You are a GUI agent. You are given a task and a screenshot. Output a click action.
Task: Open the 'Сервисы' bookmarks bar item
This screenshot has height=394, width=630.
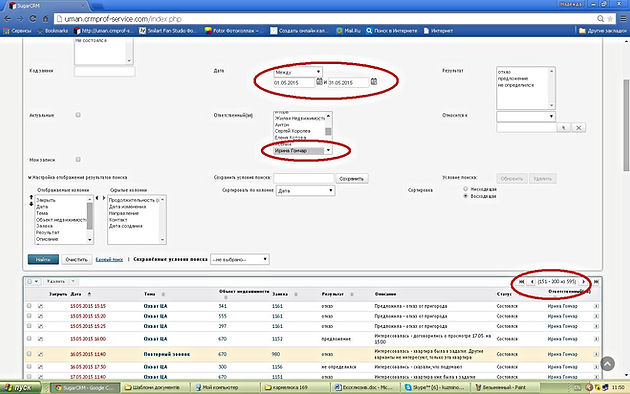click(17, 31)
